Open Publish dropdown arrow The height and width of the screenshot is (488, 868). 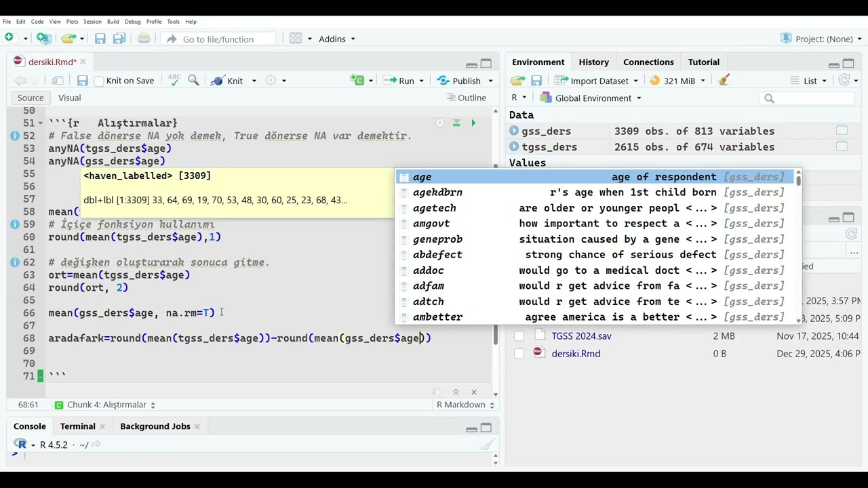(490, 81)
